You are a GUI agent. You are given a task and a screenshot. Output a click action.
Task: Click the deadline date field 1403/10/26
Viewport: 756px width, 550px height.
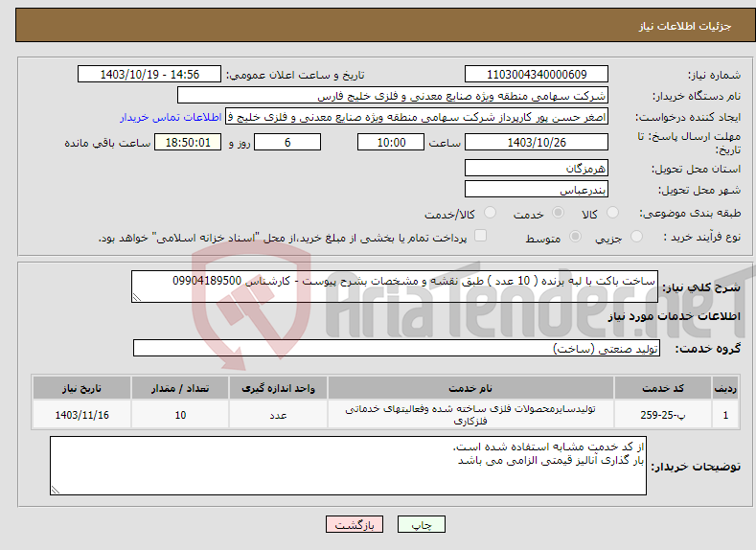pos(537,142)
